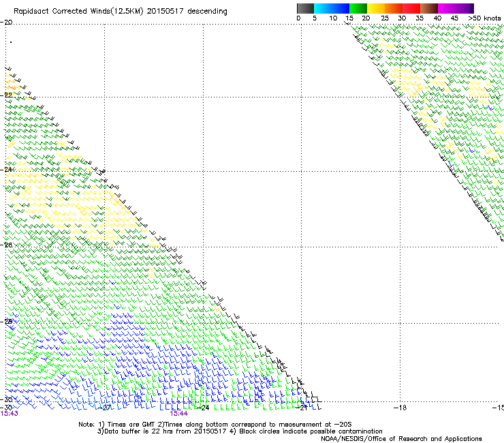Click the brown 35-40 knots legend swatch
Screen dimensions: 504x443
click(x=429, y=8)
